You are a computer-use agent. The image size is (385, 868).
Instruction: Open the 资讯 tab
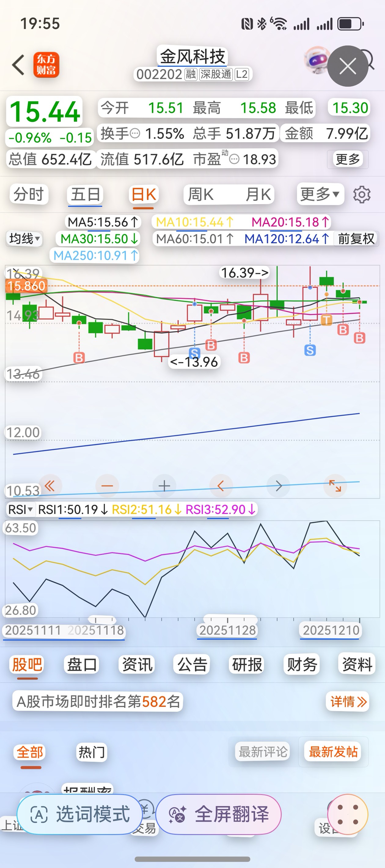[137, 664]
